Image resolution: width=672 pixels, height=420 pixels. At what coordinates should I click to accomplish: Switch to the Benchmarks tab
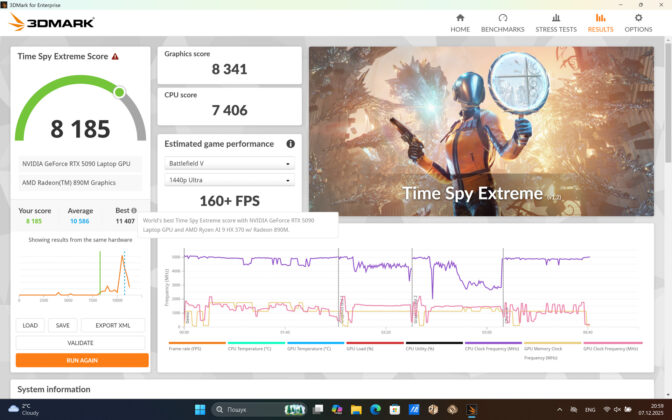click(x=502, y=23)
